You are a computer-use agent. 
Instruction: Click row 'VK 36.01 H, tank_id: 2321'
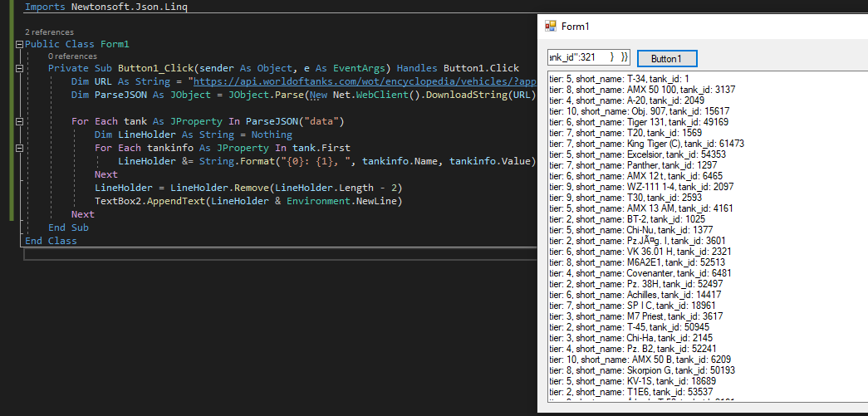pos(640,251)
